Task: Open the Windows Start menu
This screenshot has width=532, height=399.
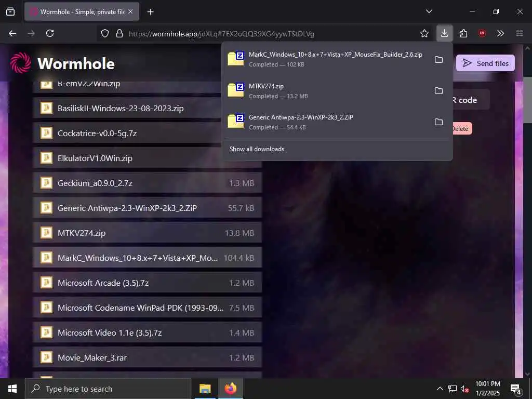Action: coord(12,389)
